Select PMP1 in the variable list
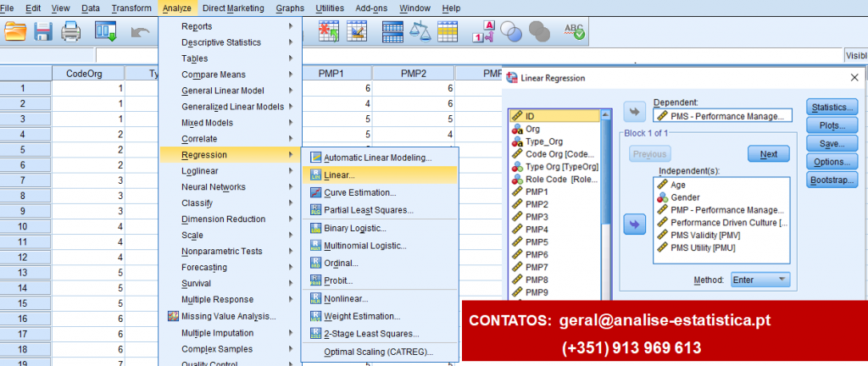The image size is (868, 366). pos(554,191)
